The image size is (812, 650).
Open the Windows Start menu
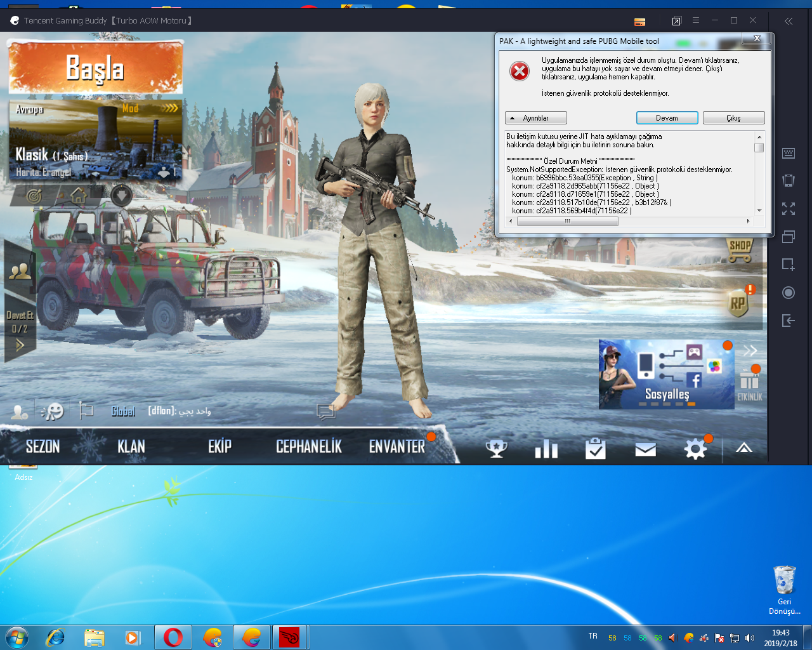coord(16,637)
